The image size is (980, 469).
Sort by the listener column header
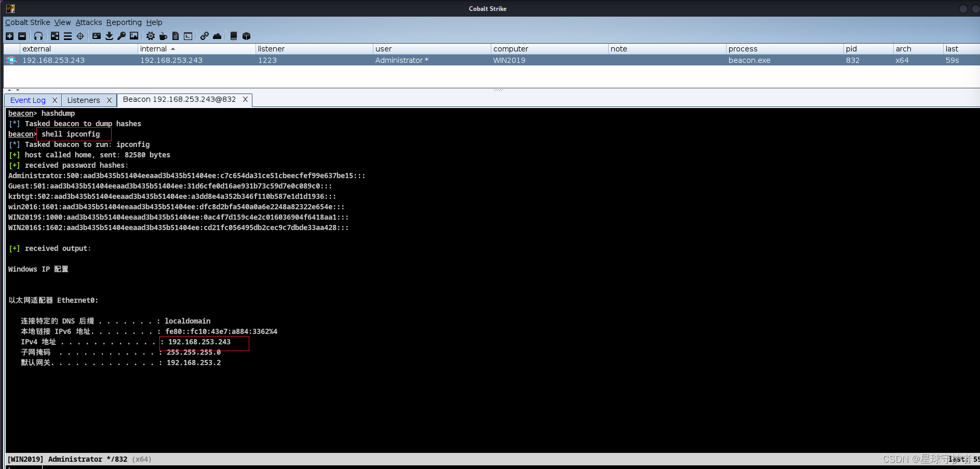(314, 49)
